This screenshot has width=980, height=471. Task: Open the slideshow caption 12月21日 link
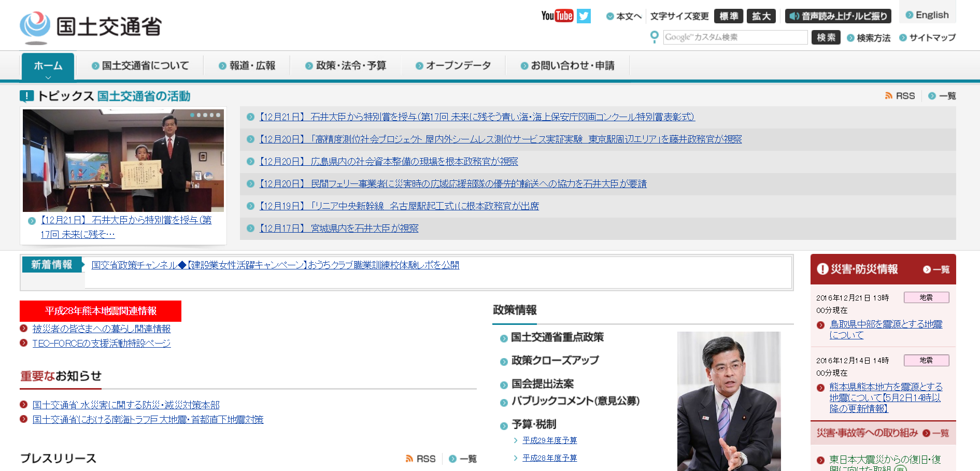126,227
